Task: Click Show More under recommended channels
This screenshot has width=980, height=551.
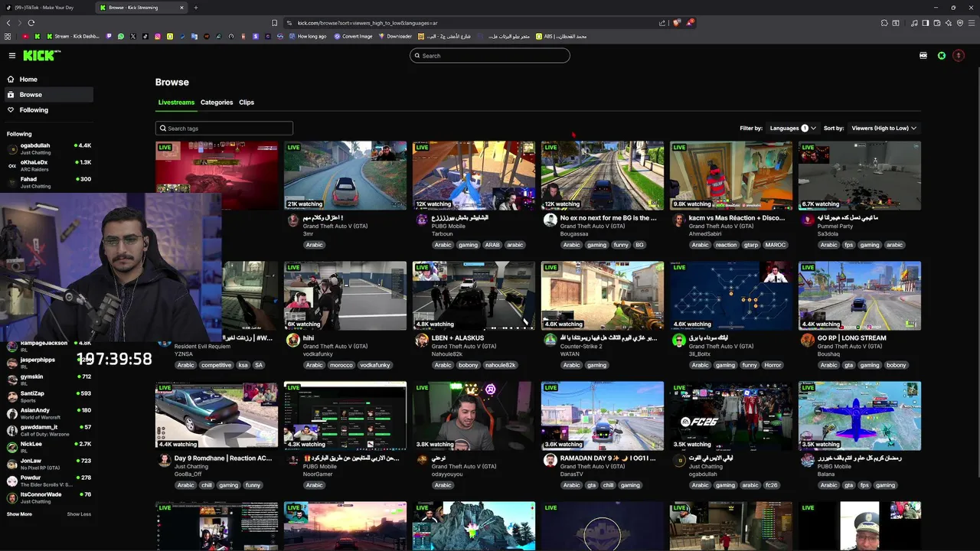Action: 19,514
